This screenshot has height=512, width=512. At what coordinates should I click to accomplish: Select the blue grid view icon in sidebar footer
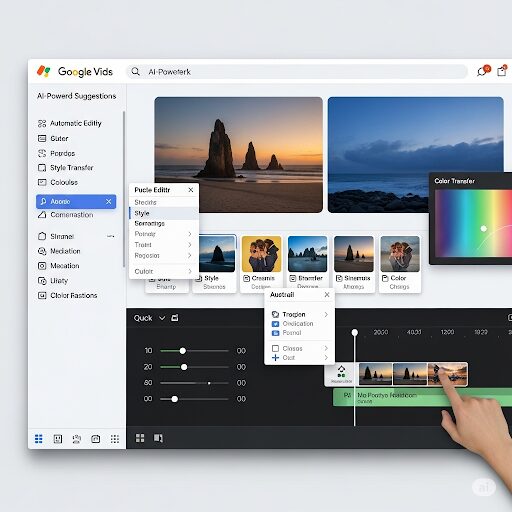pyautogui.click(x=39, y=439)
